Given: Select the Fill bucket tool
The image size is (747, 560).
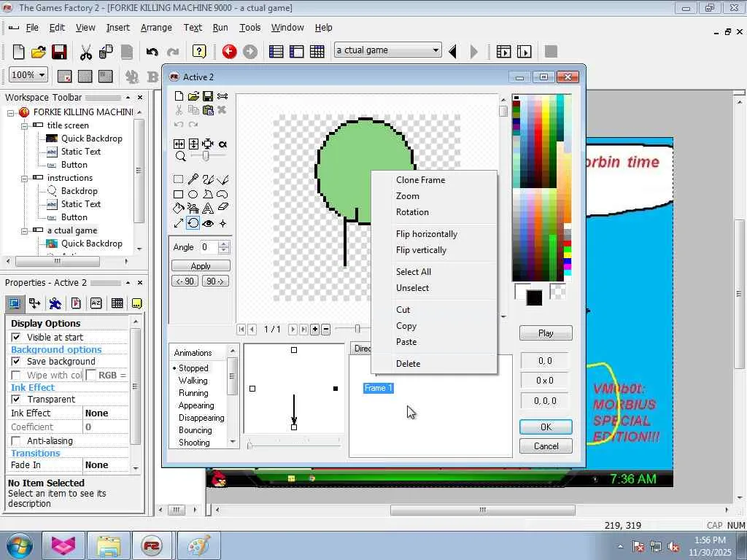Looking at the screenshot, I should click(178, 208).
